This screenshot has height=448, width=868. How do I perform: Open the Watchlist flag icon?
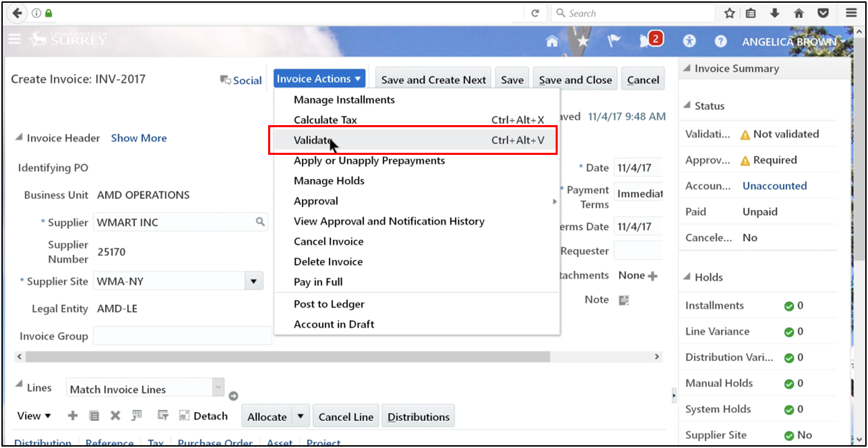(x=614, y=41)
